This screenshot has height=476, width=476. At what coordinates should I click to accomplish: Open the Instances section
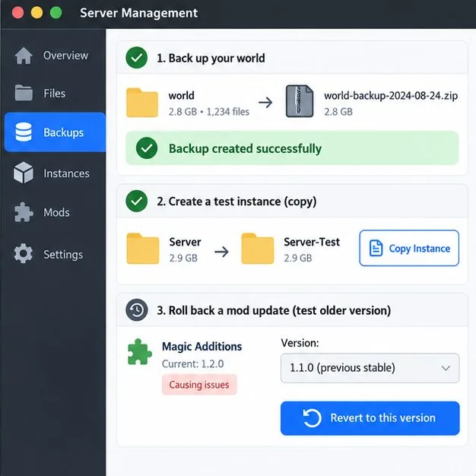click(x=55, y=173)
